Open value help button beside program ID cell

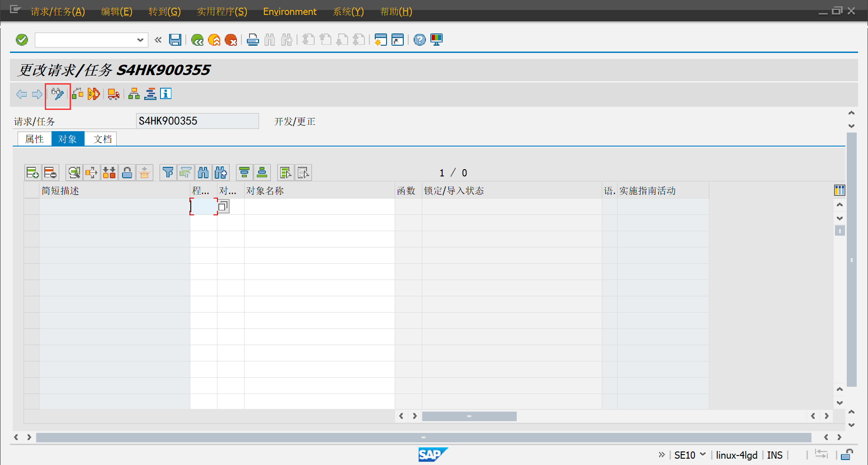pos(223,206)
